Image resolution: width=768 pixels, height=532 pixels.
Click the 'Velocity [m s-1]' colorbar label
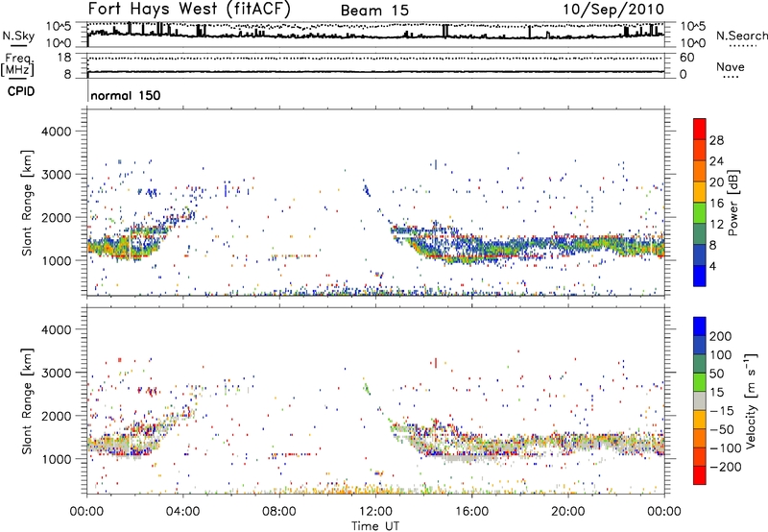click(x=751, y=400)
